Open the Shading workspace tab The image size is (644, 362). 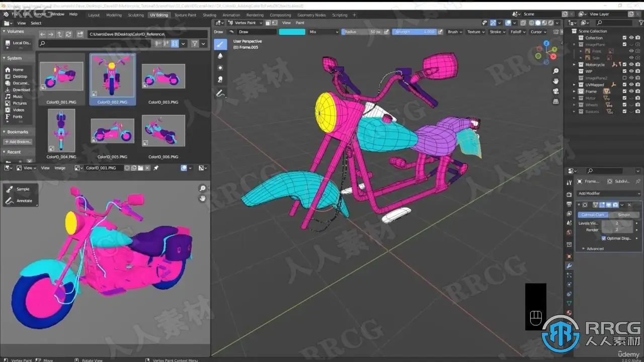[x=209, y=15]
